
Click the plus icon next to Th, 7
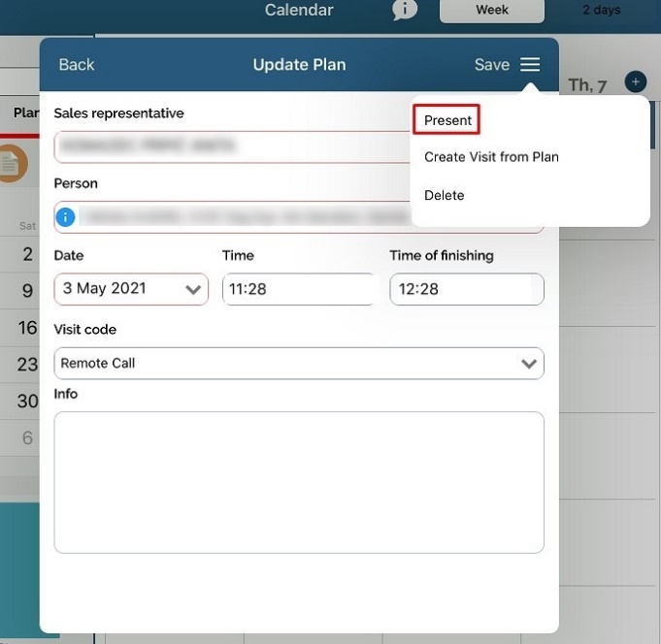pos(635,82)
